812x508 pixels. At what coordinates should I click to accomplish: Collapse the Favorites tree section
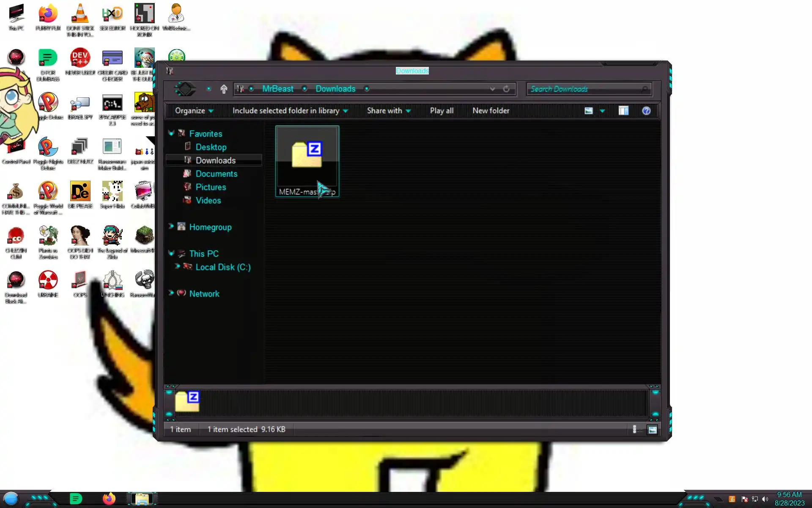[171, 133]
